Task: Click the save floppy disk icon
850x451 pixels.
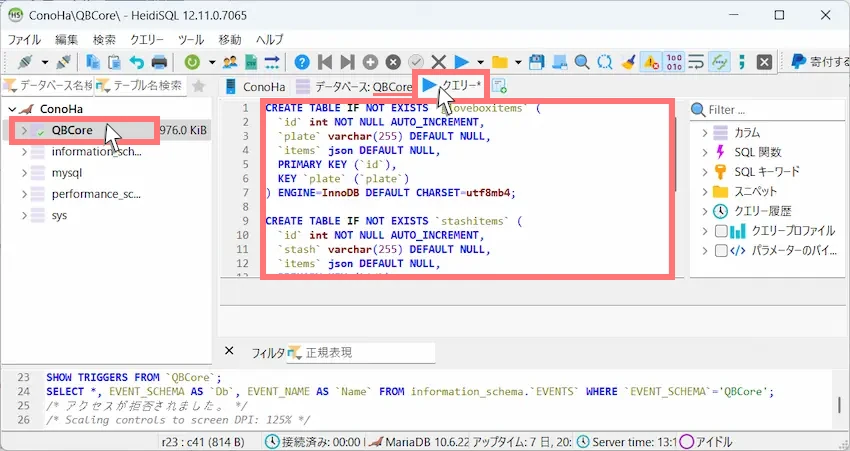Action: 536,62
